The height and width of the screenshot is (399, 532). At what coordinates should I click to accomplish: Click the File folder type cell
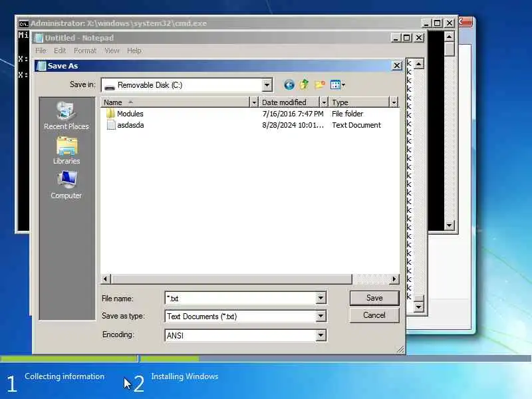pos(347,114)
